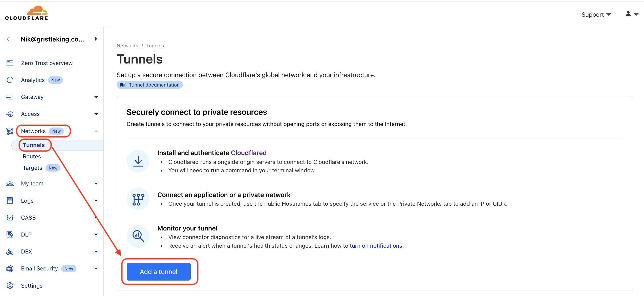
Task: Click the Tunnels breadcrumb
Action: (155, 46)
